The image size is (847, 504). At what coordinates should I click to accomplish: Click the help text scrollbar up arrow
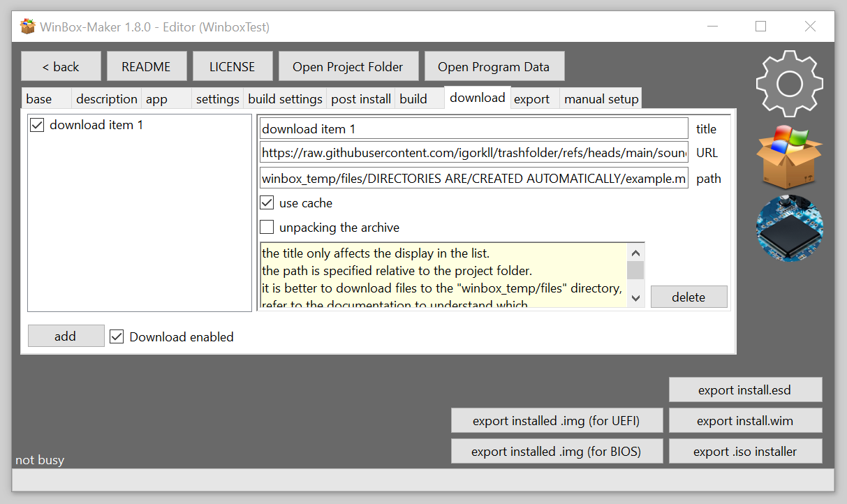[x=635, y=253]
